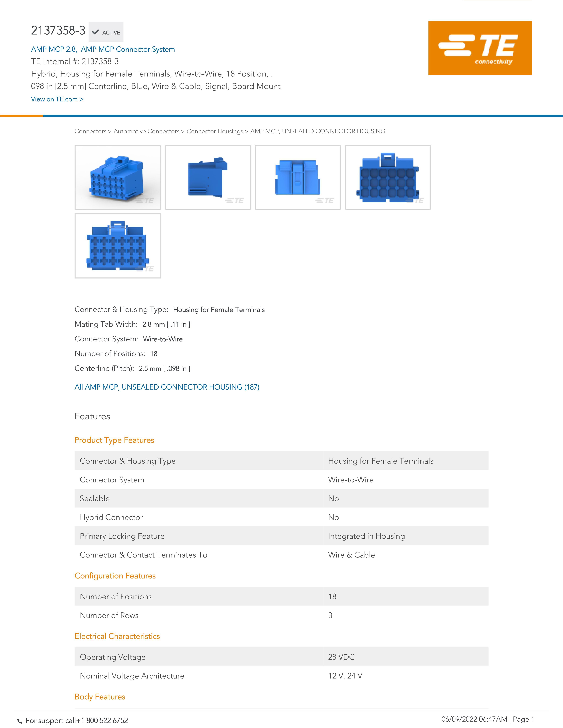Viewport: 563px width, 728px height.
Task: Click the Electrical Characteristics heading
Action: pos(117,636)
